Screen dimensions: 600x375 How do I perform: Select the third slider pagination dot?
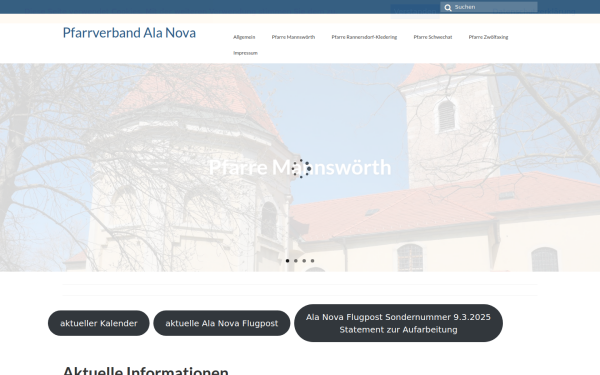tap(304, 261)
